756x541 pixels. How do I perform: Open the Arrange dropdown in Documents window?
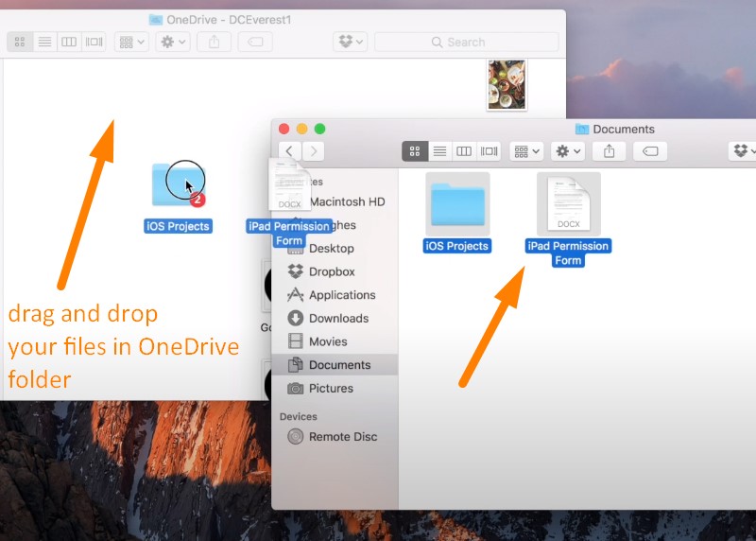point(525,151)
